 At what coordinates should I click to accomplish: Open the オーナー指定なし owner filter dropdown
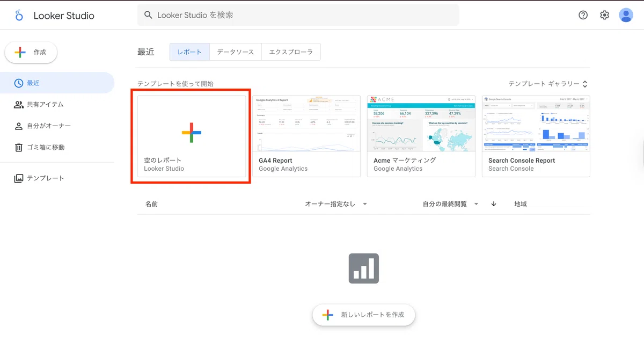[336, 204]
